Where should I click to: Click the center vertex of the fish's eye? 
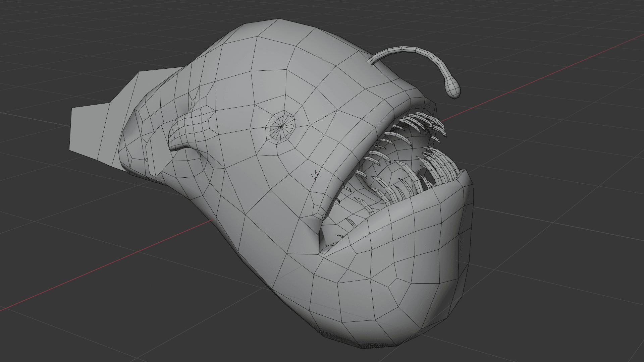pyautogui.click(x=281, y=126)
